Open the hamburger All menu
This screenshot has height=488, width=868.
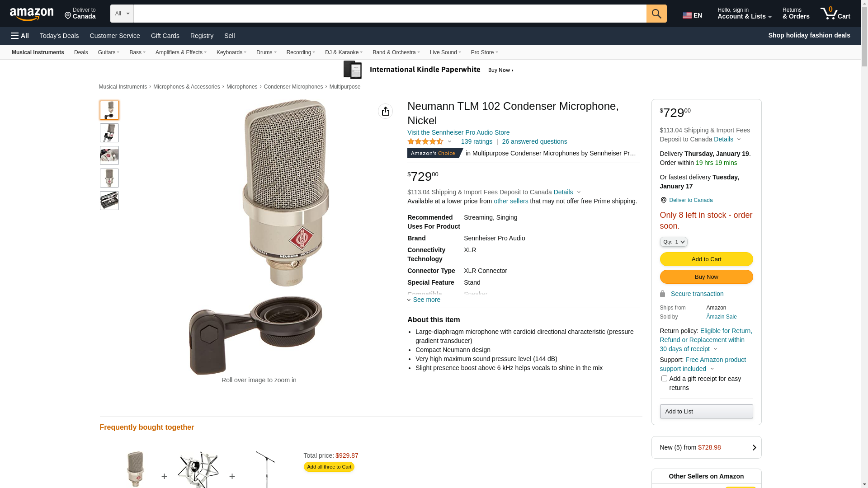click(x=20, y=36)
